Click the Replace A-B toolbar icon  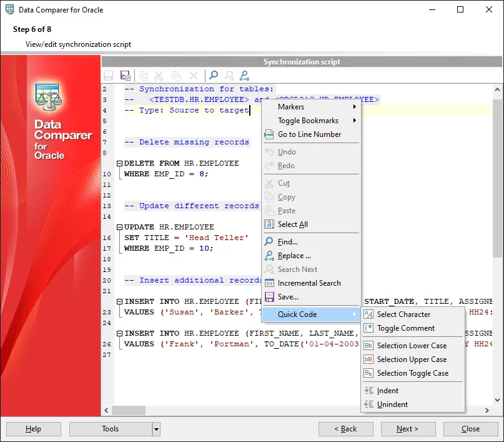[x=244, y=76]
